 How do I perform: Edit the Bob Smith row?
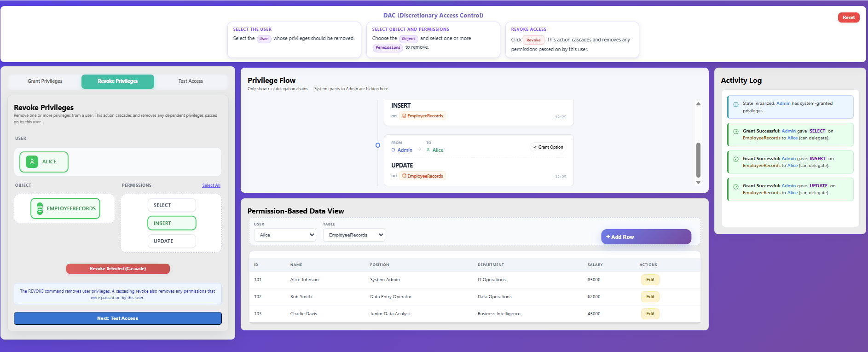pyautogui.click(x=650, y=297)
